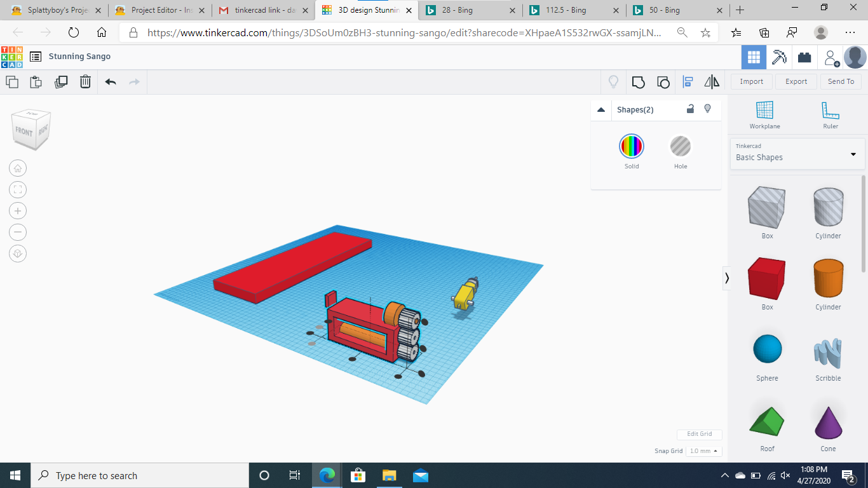Switch to the 28 - Bing tab
The width and height of the screenshot is (868, 488).
click(470, 10)
